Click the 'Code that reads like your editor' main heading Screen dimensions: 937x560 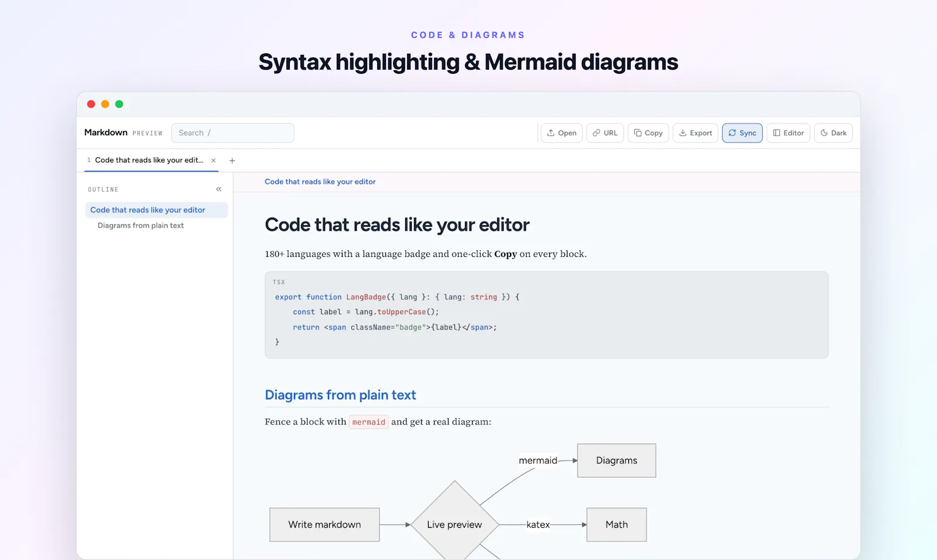tap(397, 225)
